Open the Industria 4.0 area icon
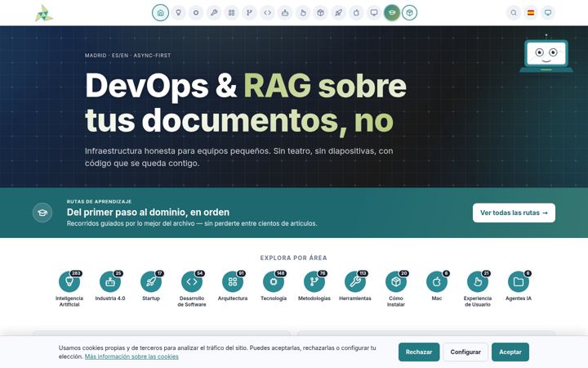Viewport: 588px width, 368px height. point(110,281)
